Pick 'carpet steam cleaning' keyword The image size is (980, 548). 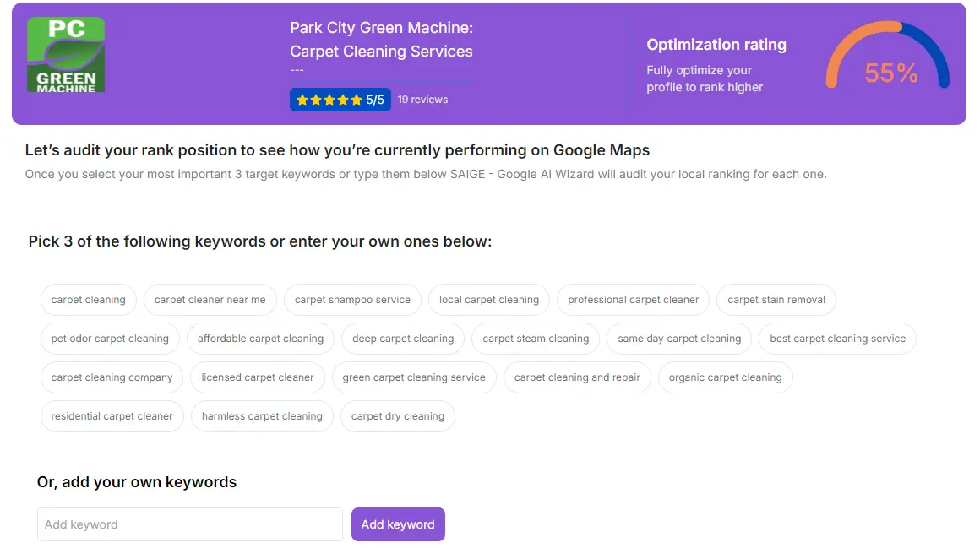tap(536, 339)
